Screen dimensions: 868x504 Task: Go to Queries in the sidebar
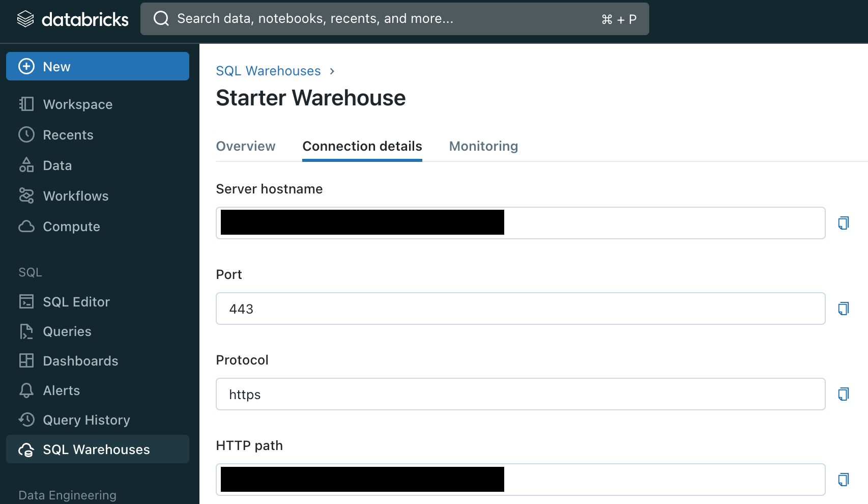98,331
